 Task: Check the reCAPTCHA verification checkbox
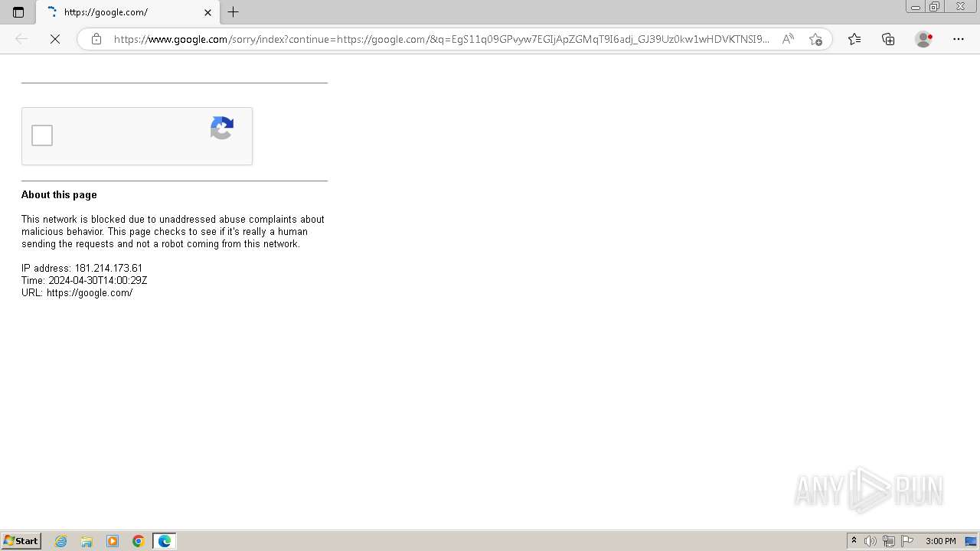[x=42, y=135]
